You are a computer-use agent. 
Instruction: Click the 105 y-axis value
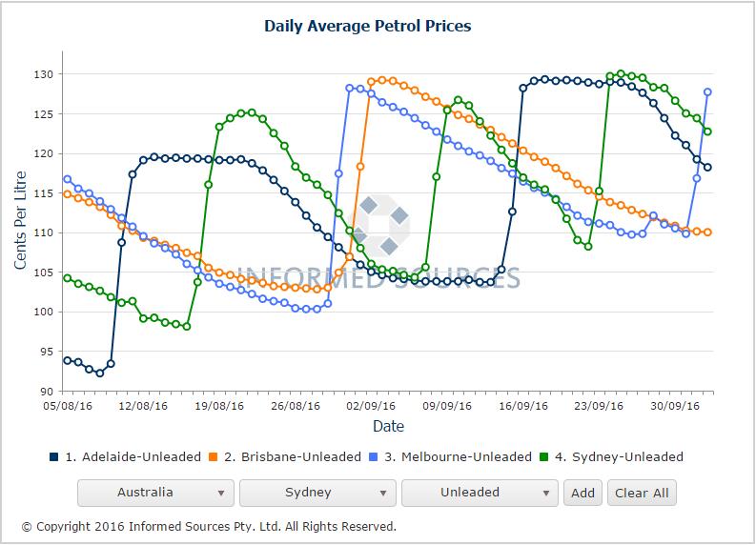click(44, 272)
